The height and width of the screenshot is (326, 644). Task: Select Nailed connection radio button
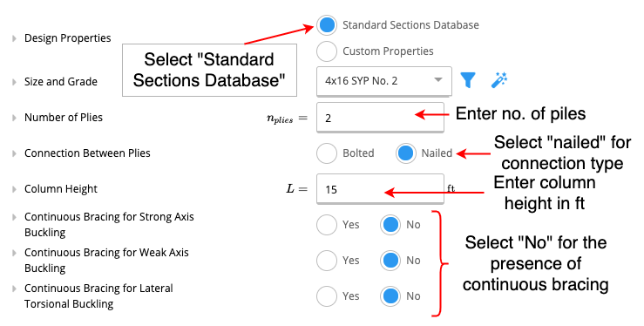[406, 153]
